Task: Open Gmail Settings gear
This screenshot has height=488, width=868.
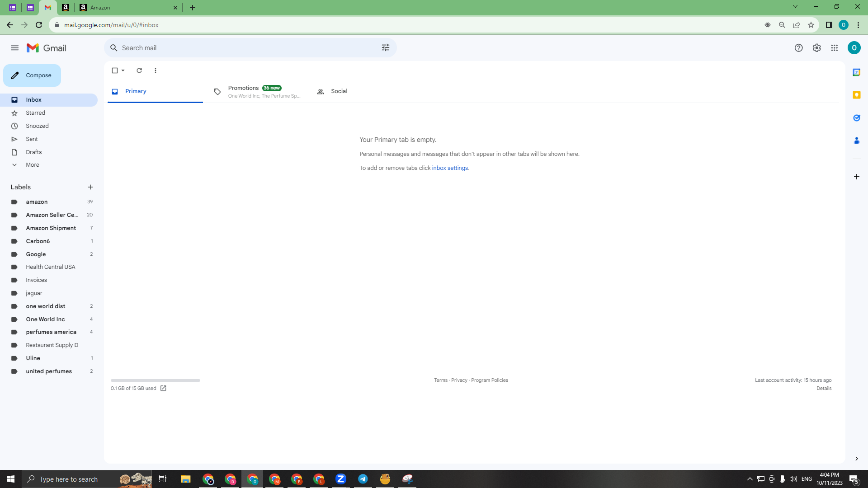Action: [816, 48]
